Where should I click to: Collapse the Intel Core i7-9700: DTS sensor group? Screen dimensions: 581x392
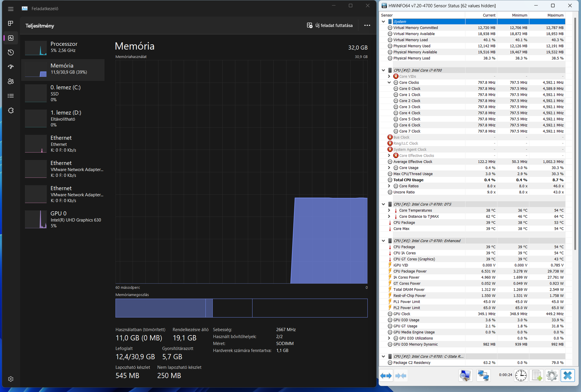[383, 204]
